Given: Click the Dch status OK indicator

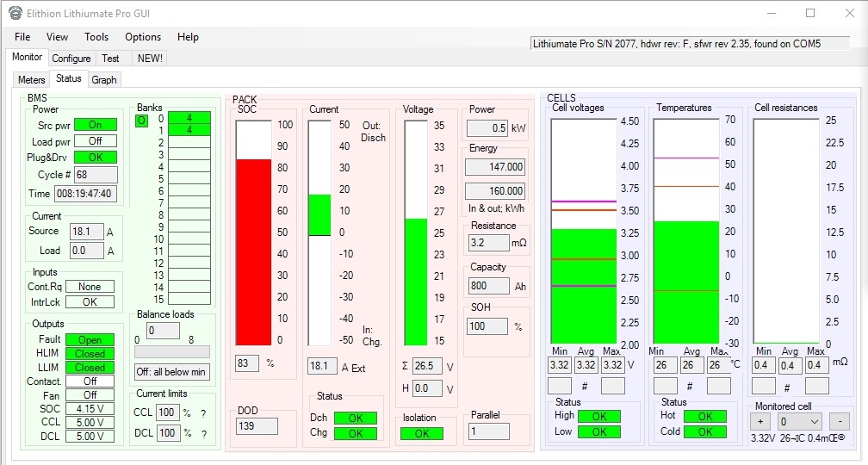Looking at the screenshot, I should coord(356,418).
